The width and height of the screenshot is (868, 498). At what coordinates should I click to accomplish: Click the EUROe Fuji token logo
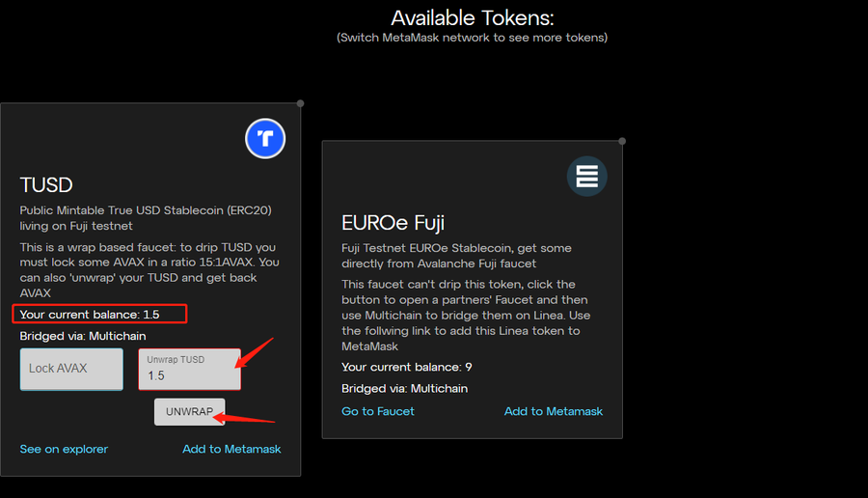click(x=586, y=177)
